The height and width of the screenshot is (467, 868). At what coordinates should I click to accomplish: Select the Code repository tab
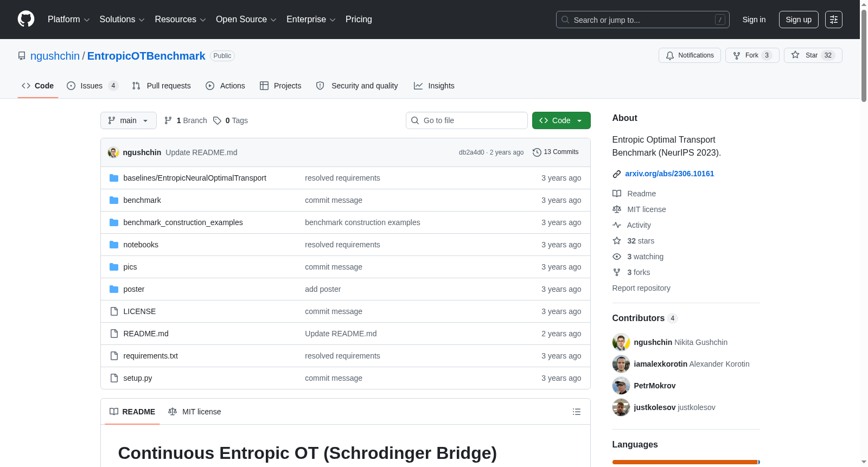[x=38, y=86]
